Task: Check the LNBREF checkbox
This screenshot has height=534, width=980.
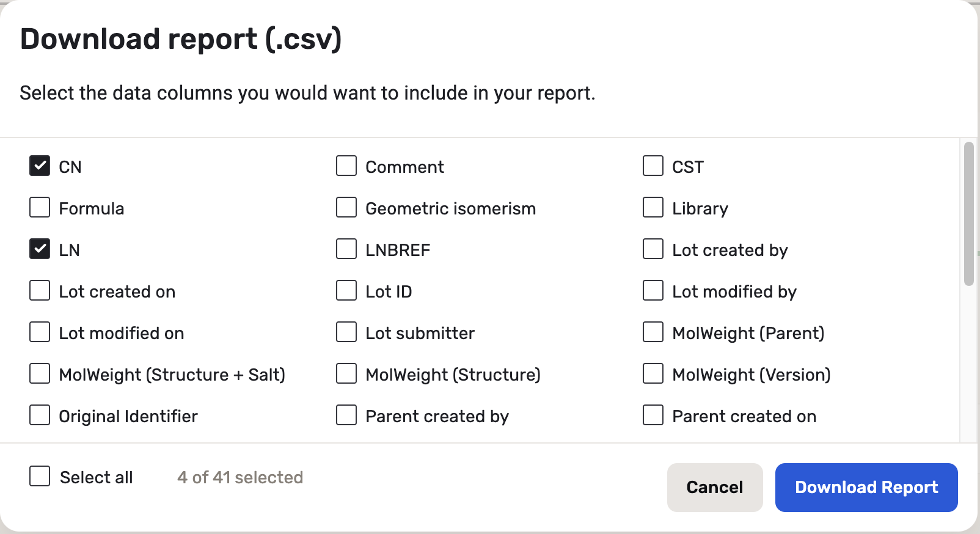Action: coord(346,249)
